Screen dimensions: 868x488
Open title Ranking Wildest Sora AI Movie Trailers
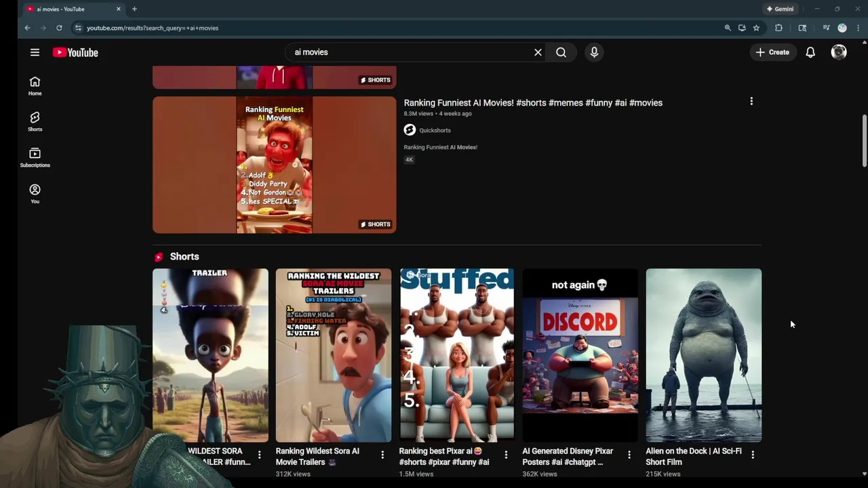(x=317, y=456)
